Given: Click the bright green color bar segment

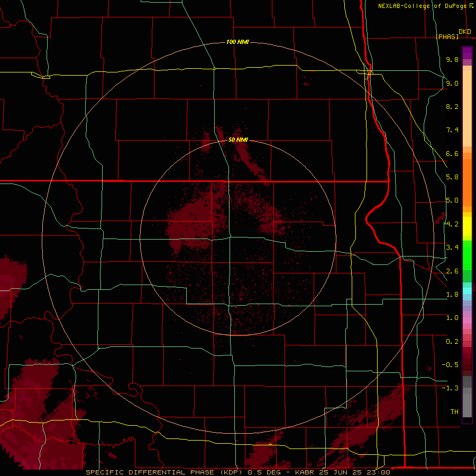Looking at the screenshot, I should [467, 255].
